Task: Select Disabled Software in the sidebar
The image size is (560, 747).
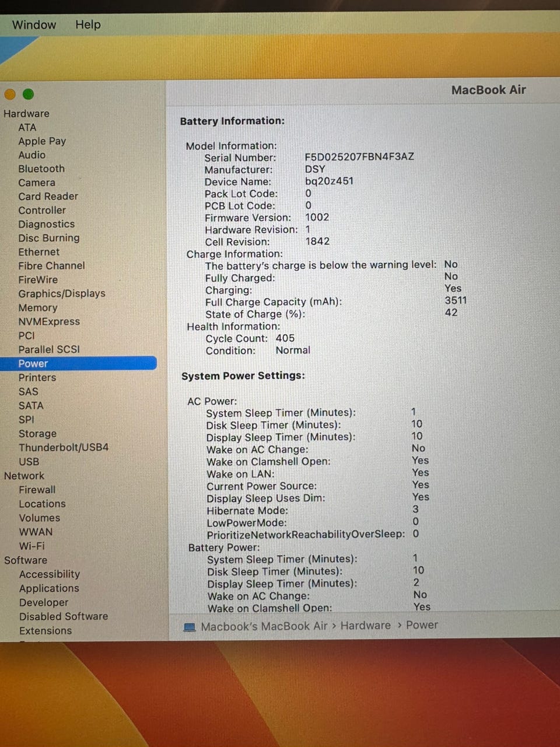Action: [64, 616]
